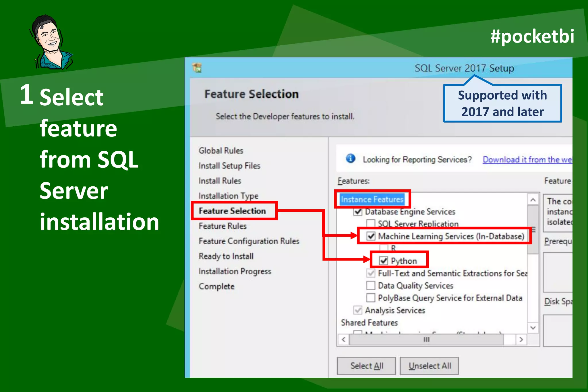
Task: Click the blue info icon beside Reporting Services
Action: (x=350, y=158)
